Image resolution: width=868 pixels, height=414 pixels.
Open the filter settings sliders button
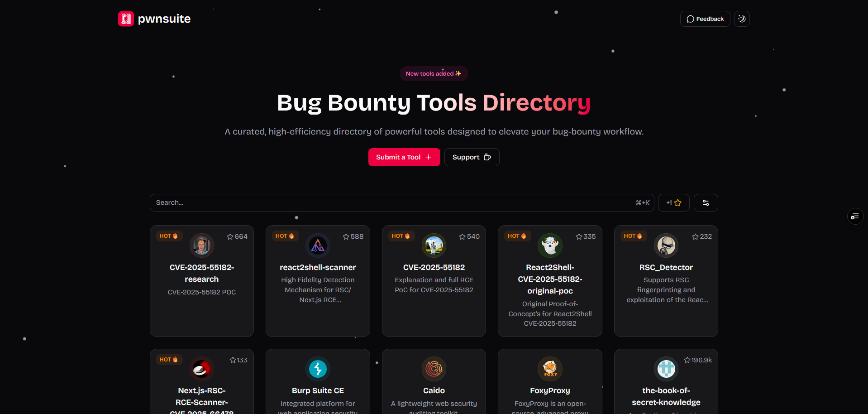tap(706, 202)
